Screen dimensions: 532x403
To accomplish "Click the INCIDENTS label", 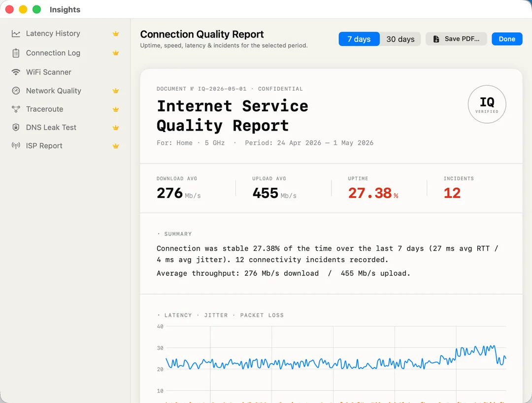I will point(459,178).
